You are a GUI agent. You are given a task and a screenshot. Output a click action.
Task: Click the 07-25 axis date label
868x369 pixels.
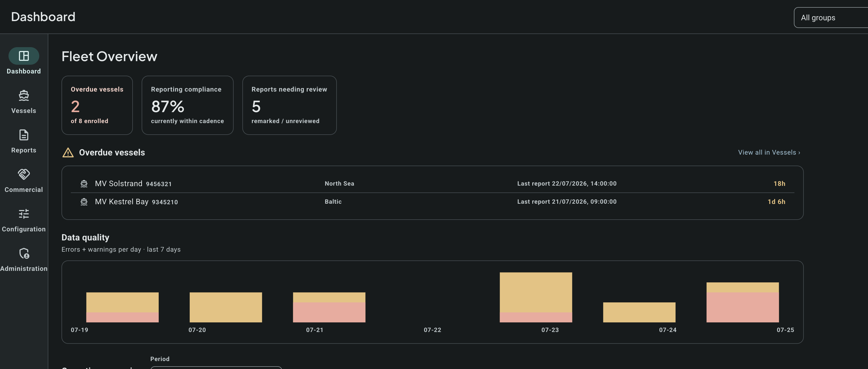tap(785, 330)
